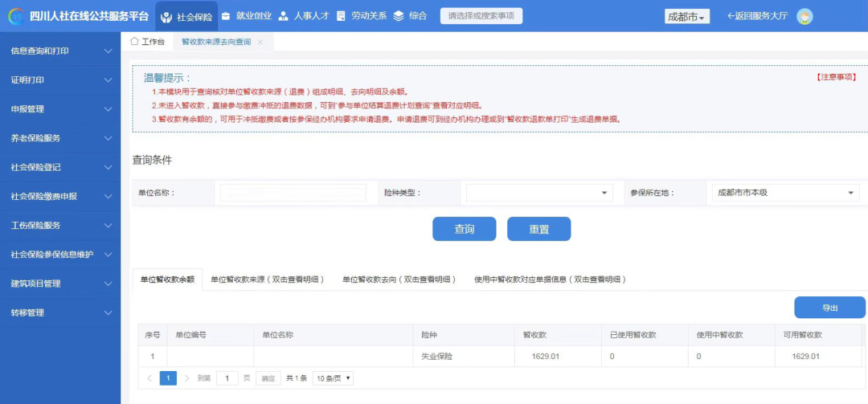This screenshot has width=868, height=404.
Task: Click the 单位名称 input field
Action: (293, 193)
